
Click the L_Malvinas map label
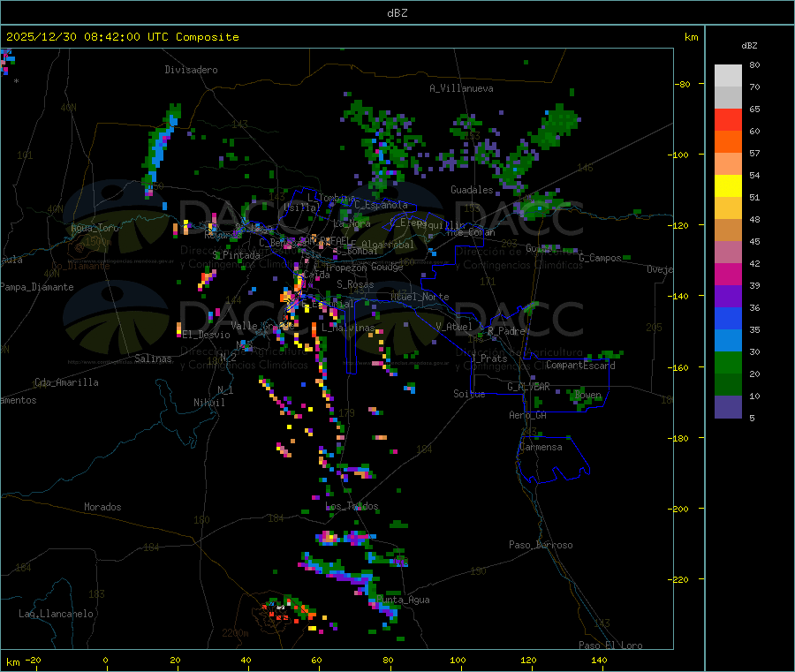click(348, 328)
